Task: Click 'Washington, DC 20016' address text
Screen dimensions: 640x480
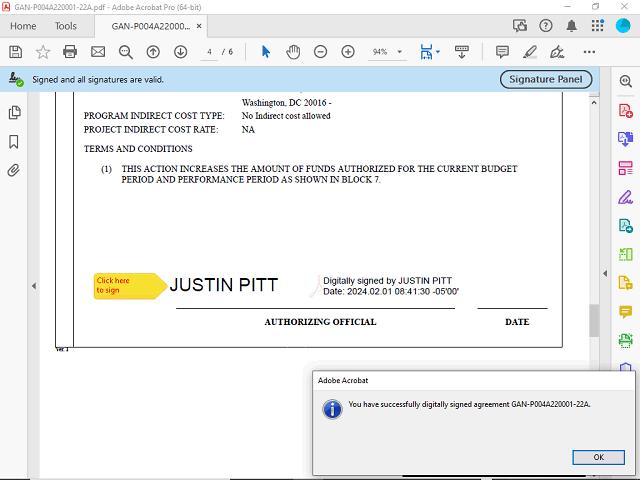Action: 284,103
